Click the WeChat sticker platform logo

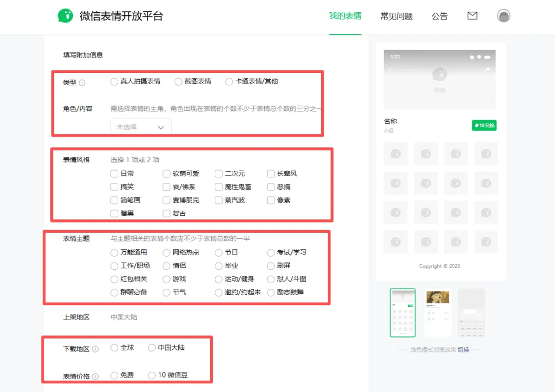click(65, 15)
